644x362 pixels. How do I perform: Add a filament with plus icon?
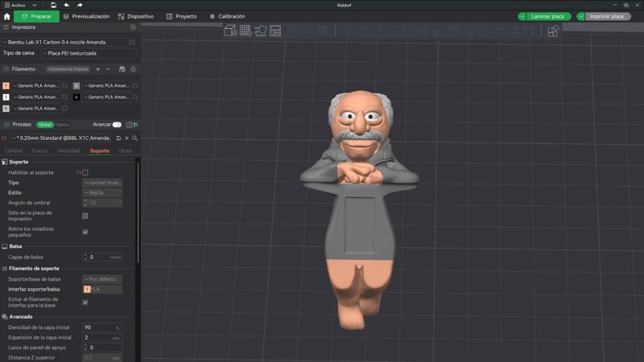click(x=97, y=69)
